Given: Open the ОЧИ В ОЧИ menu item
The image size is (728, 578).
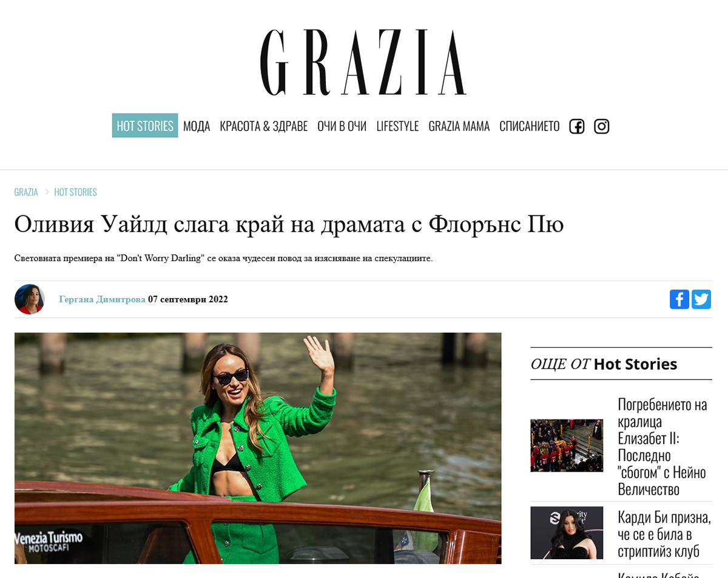Looking at the screenshot, I should click(x=342, y=126).
